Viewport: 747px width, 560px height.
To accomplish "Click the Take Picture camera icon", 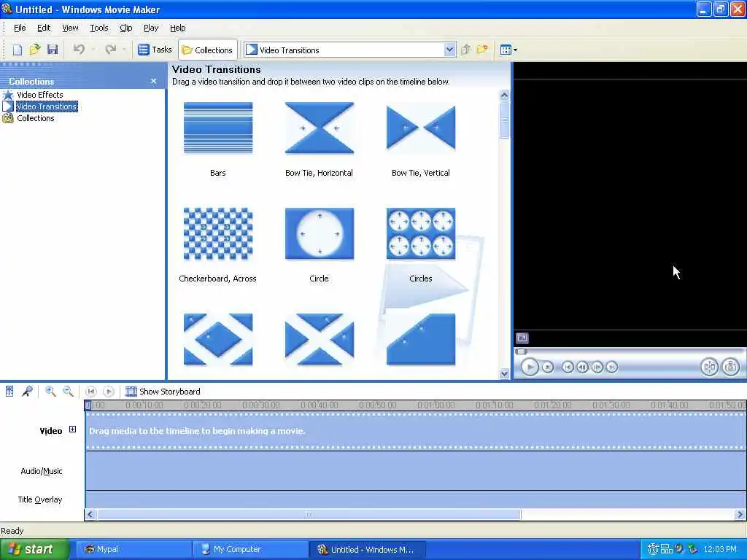I will [x=730, y=367].
